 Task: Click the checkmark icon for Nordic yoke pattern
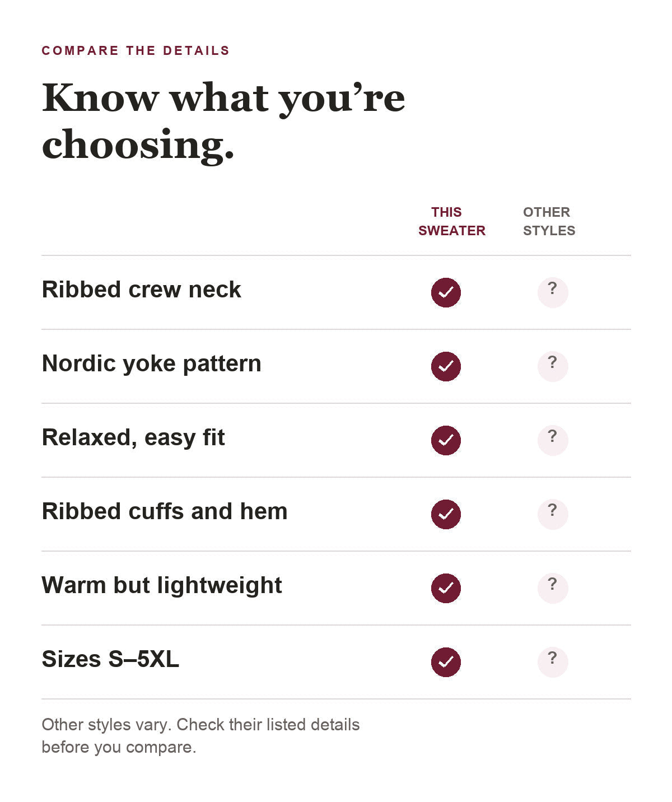tap(446, 366)
